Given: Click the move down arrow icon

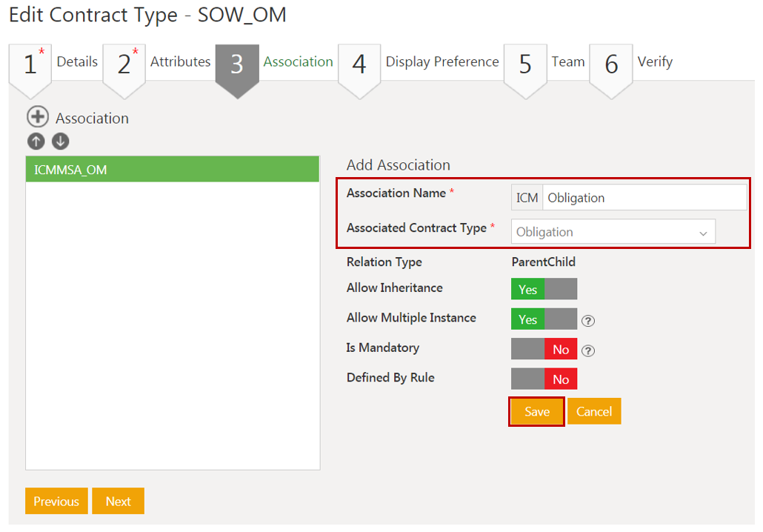Looking at the screenshot, I should [60, 142].
